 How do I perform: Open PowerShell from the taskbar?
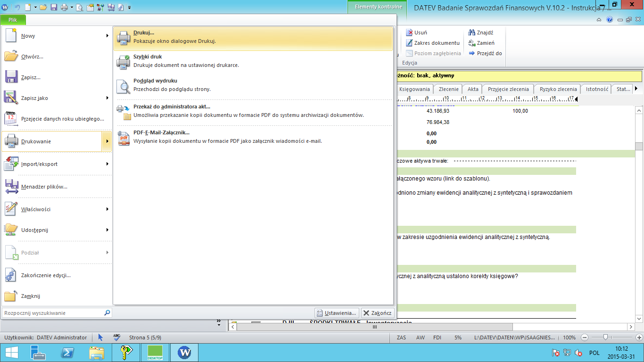67,353
